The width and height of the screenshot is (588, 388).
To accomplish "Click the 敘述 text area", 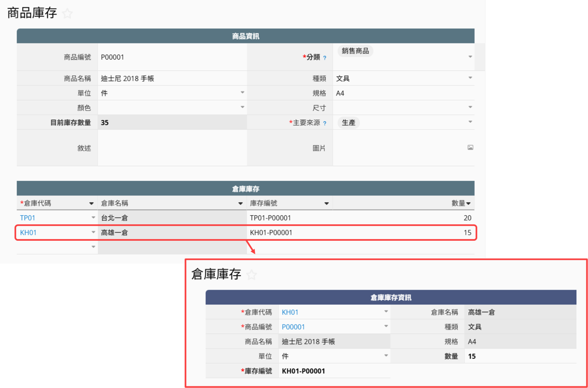I will click(172, 148).
